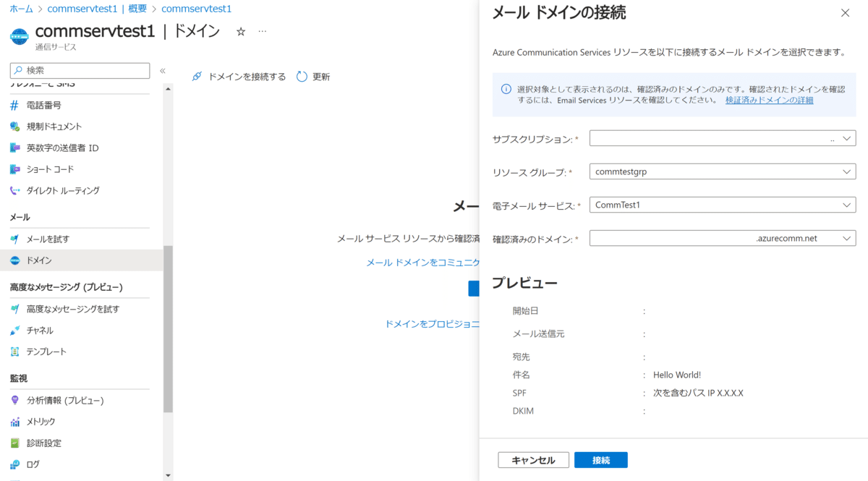Click the 診断設定 icon
The width and height of the screenshot is (868, 481).
pyautogui.click(x=14, y=443)
